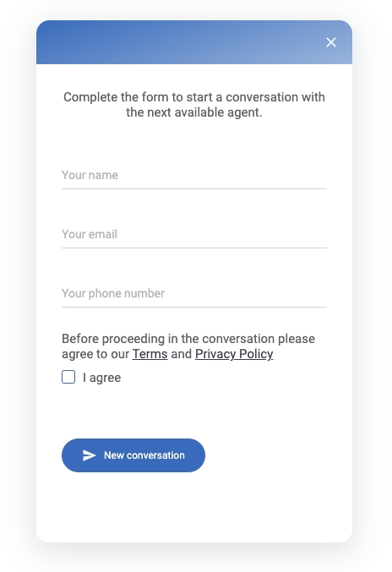Place cursor on the Your name placeholder

tap(90, 175)
